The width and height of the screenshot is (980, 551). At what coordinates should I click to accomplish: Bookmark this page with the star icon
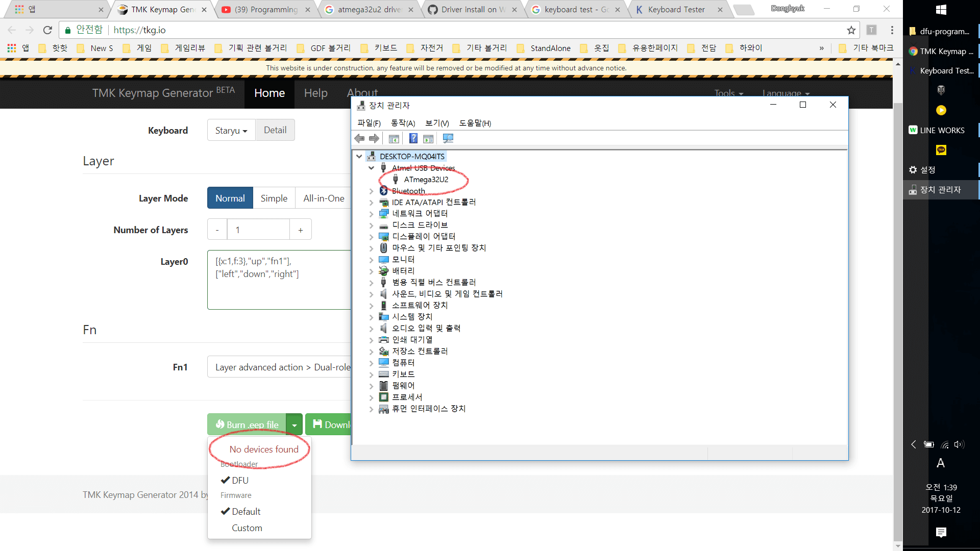(x=851, y=30)
